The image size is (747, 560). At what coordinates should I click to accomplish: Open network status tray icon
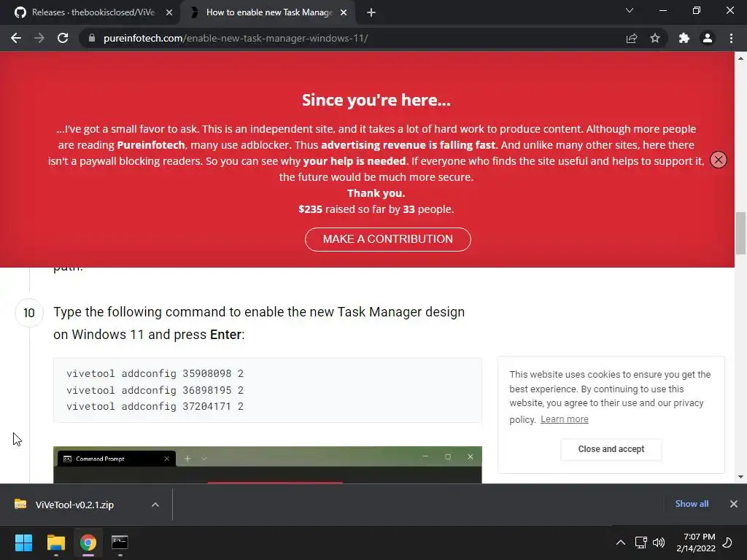click(x=640, y=542)
